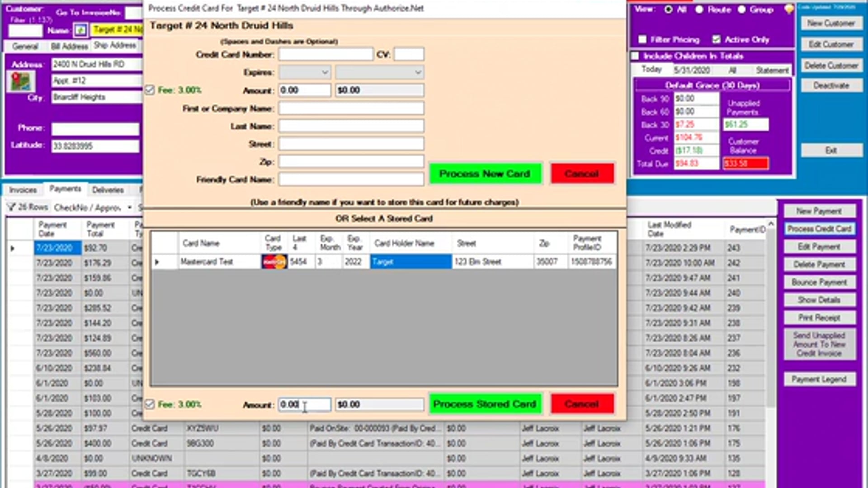Image resolution: width=868 pixels, height=488 pixels.
Task: Expand the CheckNo / Approval filter dropdown
Action: 129,207
